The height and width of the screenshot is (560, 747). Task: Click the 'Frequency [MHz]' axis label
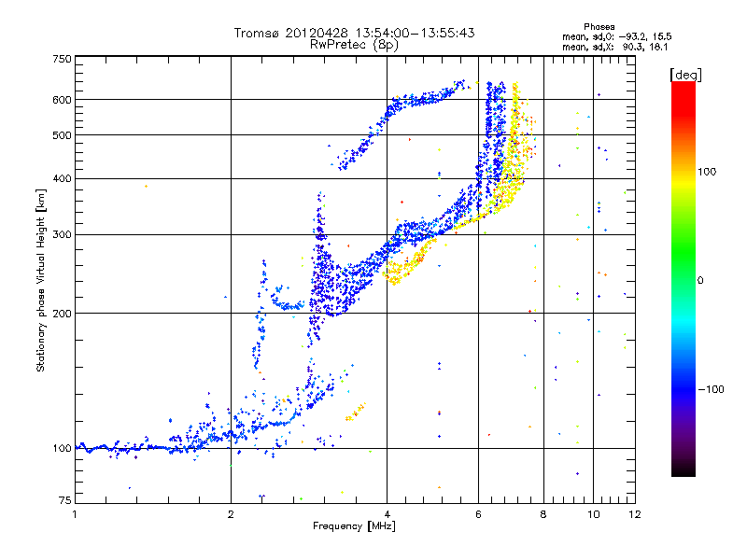pyautogui.click(x=354, y=526)
